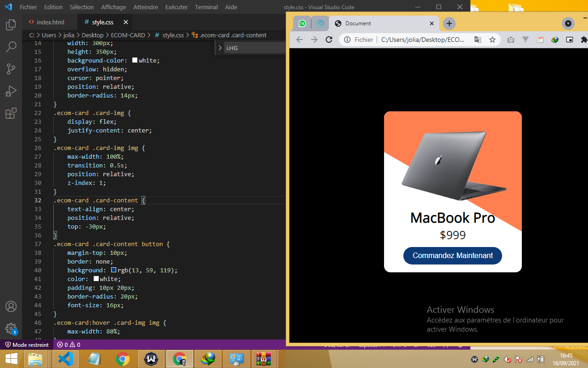This screenshot has width=588, height=368.
Task: Click the grey V extension icon in Chrome
Action: pyautogui.click(x=526, y=40)
